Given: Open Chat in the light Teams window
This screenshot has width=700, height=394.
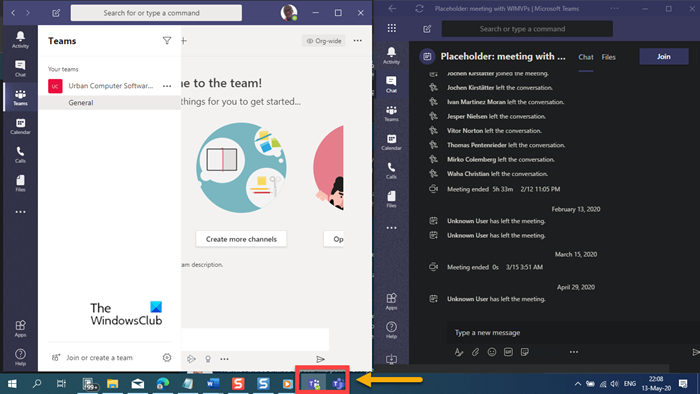Looking at the screenshot, I should (x=20, y=69).
